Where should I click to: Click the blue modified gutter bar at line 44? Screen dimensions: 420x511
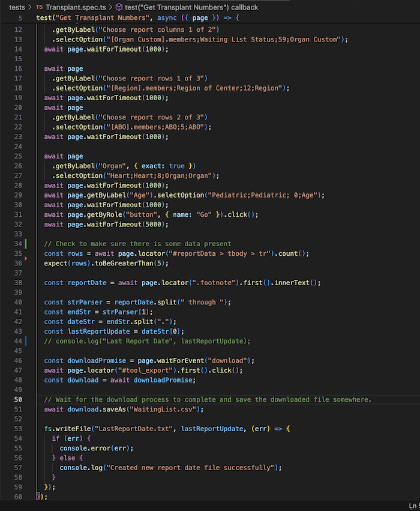point(26,341)
